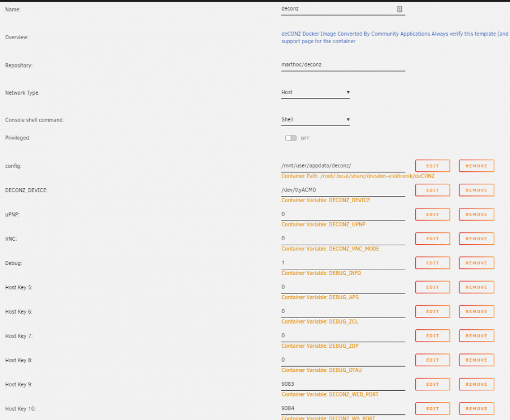
Task: Click the Host Key 7 value field
Action: click(343, 336)
